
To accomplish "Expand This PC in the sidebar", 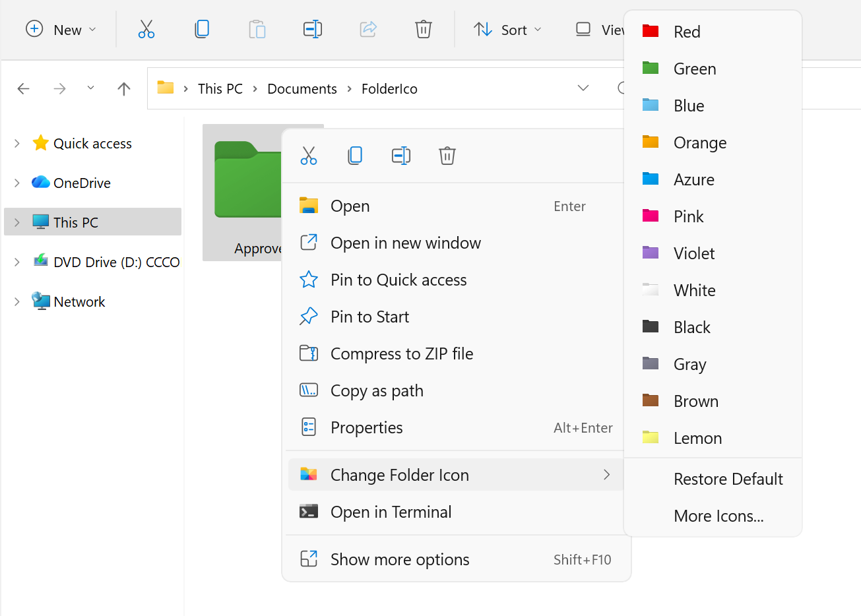I will tap(16, 222).
